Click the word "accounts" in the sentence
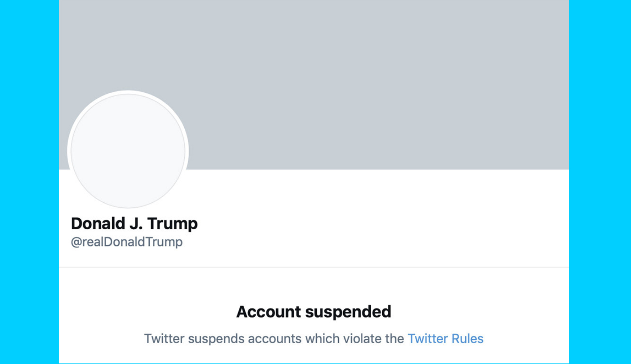The width and height of the screenshot is (631, 364). (274, 339)
